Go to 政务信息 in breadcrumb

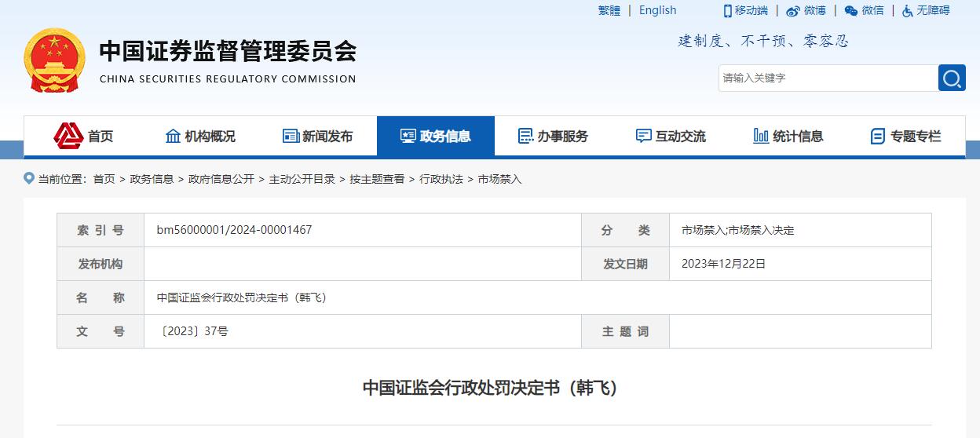[x=152, y=179]
